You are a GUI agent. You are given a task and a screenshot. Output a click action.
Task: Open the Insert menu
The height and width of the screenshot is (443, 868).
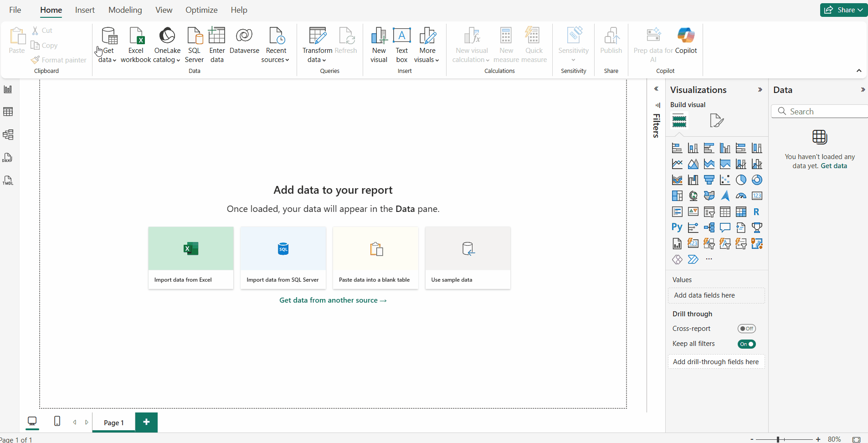(x=85, y=10)
